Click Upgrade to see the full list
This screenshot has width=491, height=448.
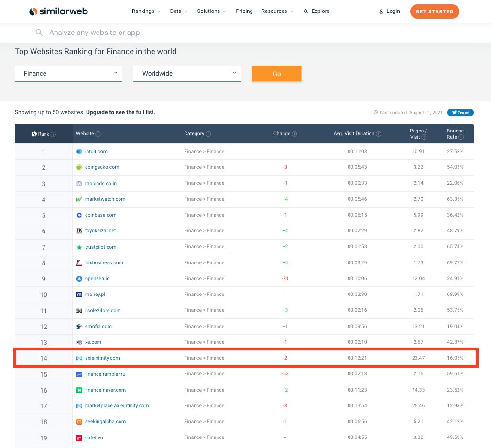click(120, 112)
